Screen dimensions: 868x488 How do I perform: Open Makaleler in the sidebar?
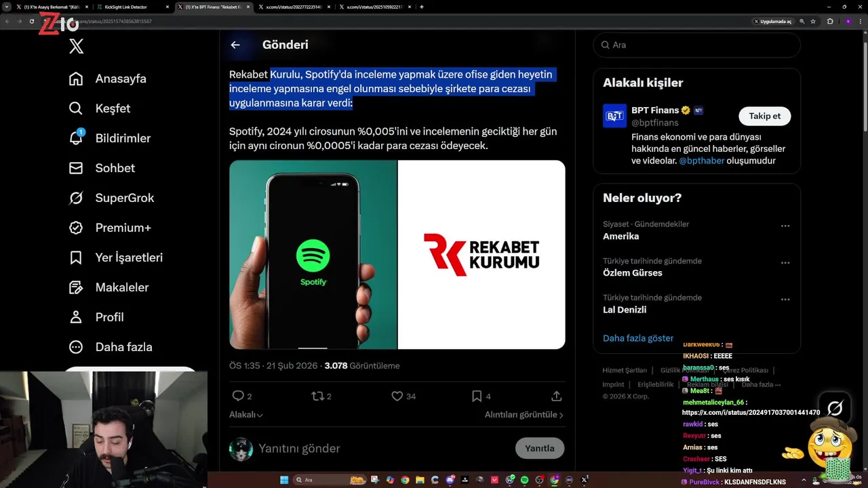108,287
